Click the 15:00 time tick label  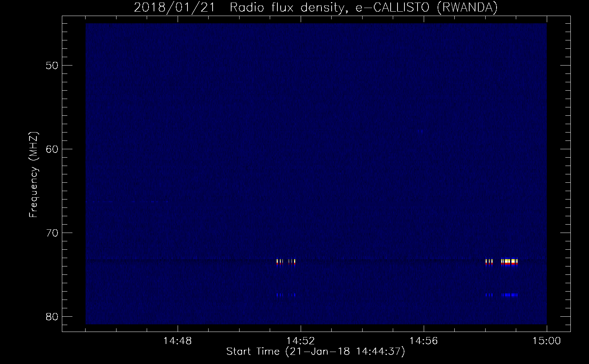[x=547, y=341]
